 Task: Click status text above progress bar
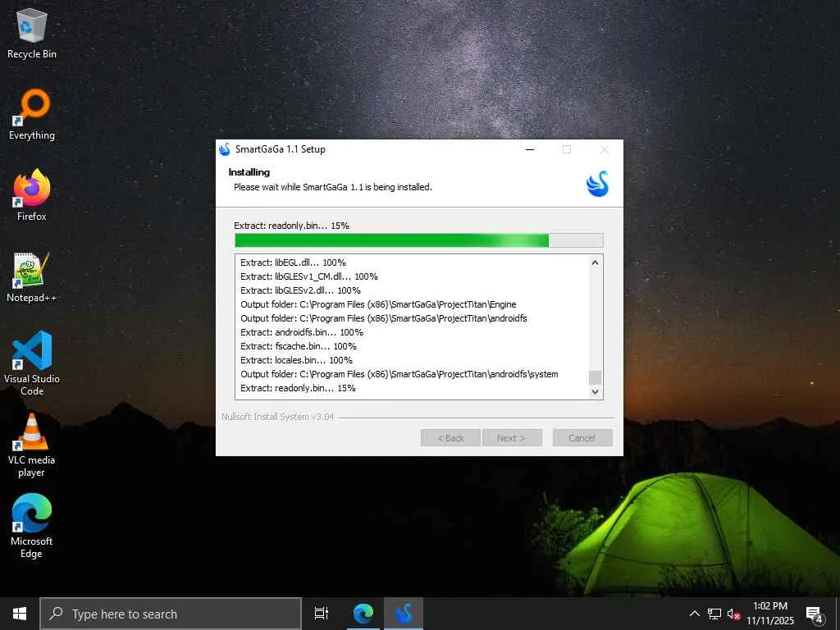pos(291,226)
